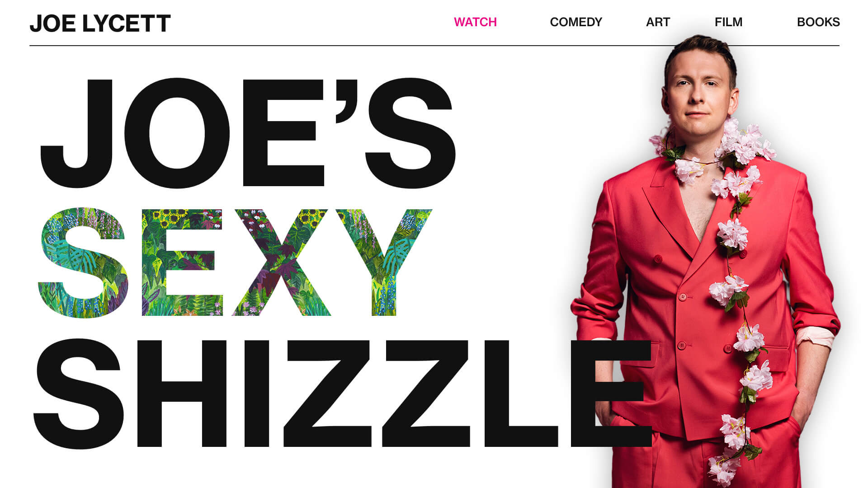Click the floral SEXY headline word
868x488 pixels.
pos(235,263)
